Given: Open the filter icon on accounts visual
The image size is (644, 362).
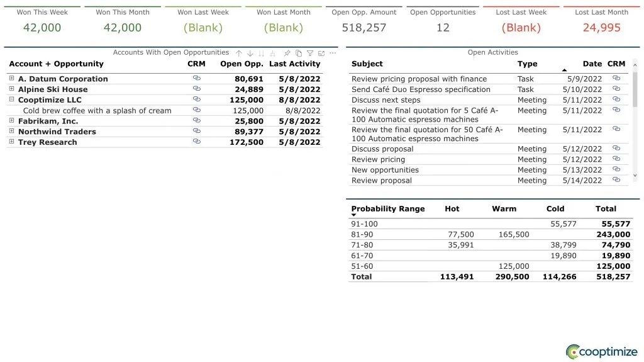Looking at the screenshot, I should 310,54.
